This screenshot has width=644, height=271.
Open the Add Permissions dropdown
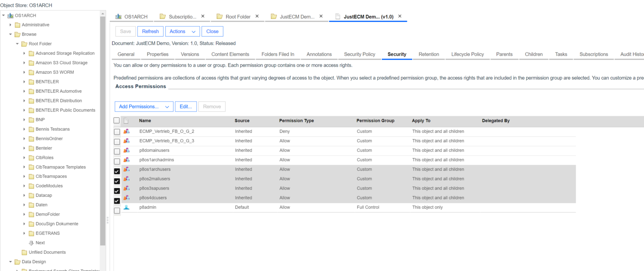click(144, 106)
